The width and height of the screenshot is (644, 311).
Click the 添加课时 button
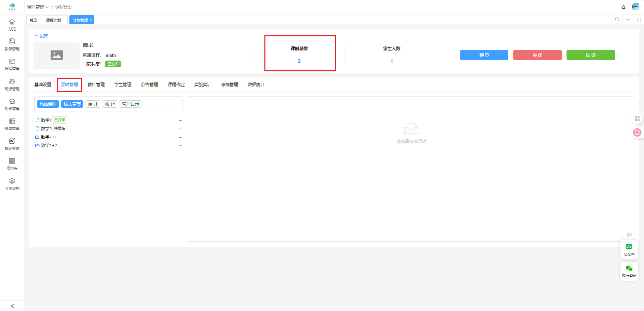pyautogui.click(x=48, y=104)
